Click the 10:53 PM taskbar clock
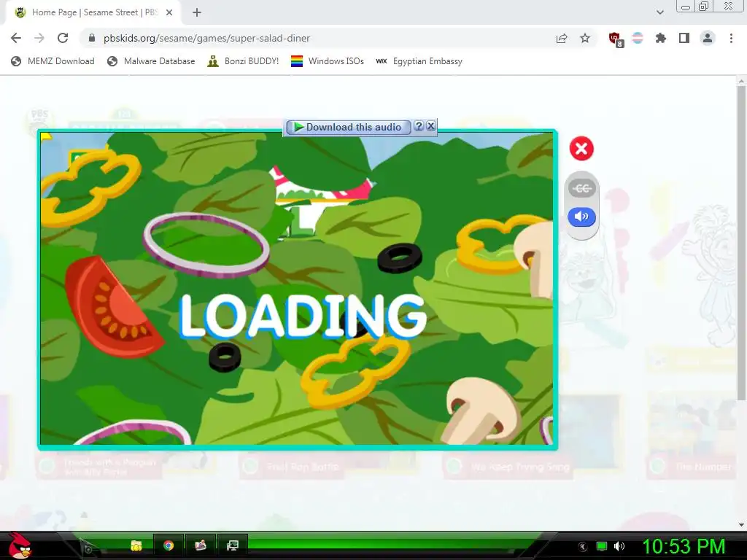Screen dimensions: 747x560 coord(684,546)
